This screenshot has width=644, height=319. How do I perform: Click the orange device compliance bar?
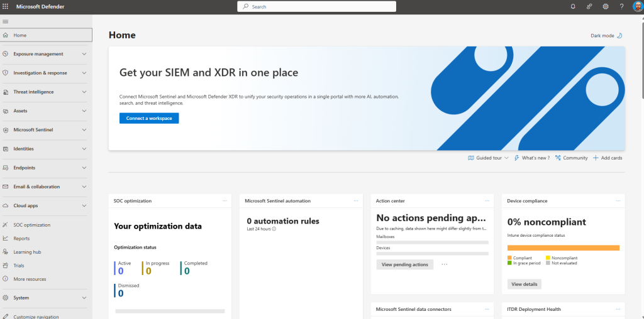[563, 247]
